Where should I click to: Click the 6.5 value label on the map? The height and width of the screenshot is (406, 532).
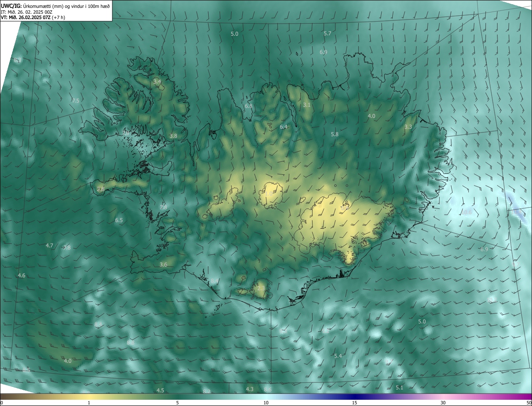(119, 220)
